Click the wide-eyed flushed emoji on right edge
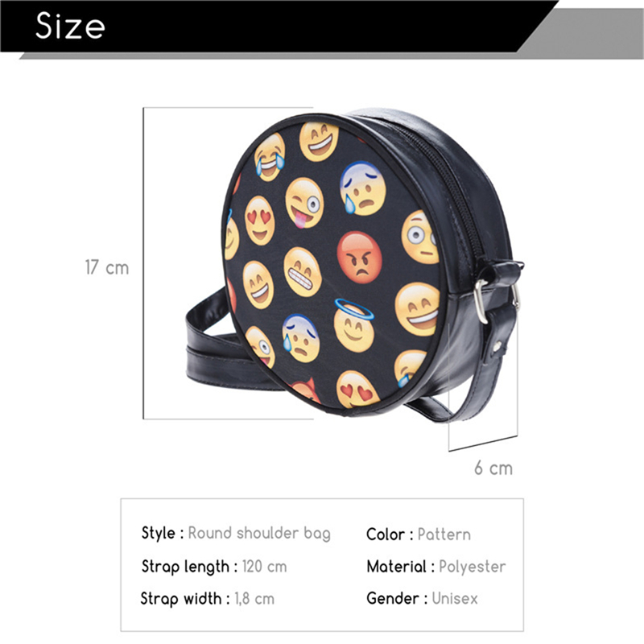 (x=420, y=237)
